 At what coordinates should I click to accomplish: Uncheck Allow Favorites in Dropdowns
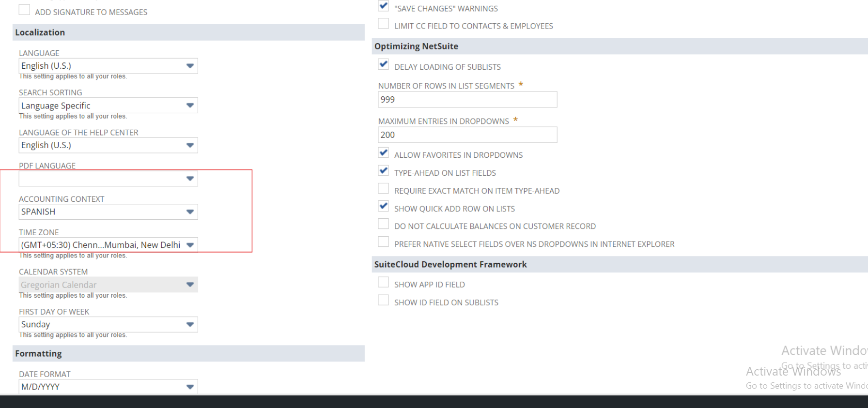click(383, 153)
